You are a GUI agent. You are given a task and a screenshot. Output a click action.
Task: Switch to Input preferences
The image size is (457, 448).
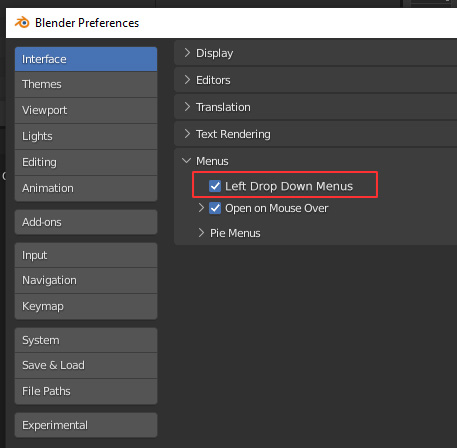[86, 255]
